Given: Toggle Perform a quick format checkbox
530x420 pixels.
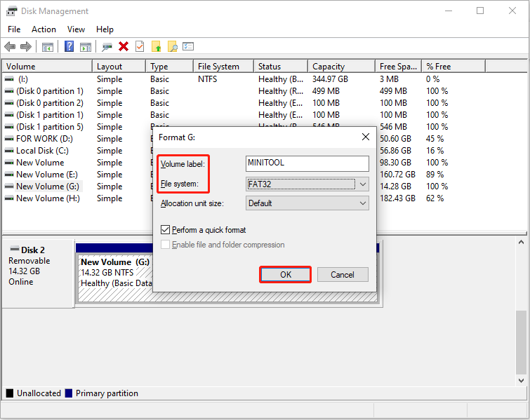Looking at the screenshot, I should pyautogui.click(x=165, y=230).
